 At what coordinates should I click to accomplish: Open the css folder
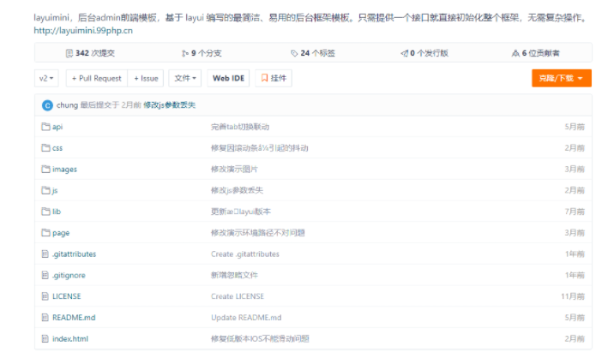[x=57, y=148]
